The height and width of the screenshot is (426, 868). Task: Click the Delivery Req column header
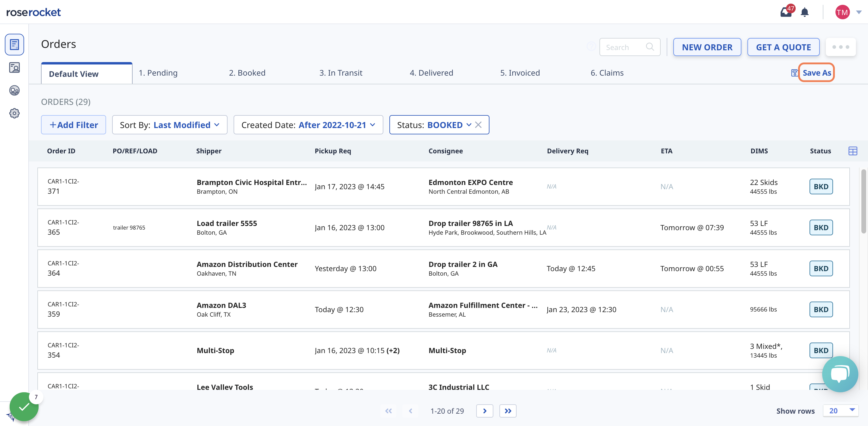568,151
